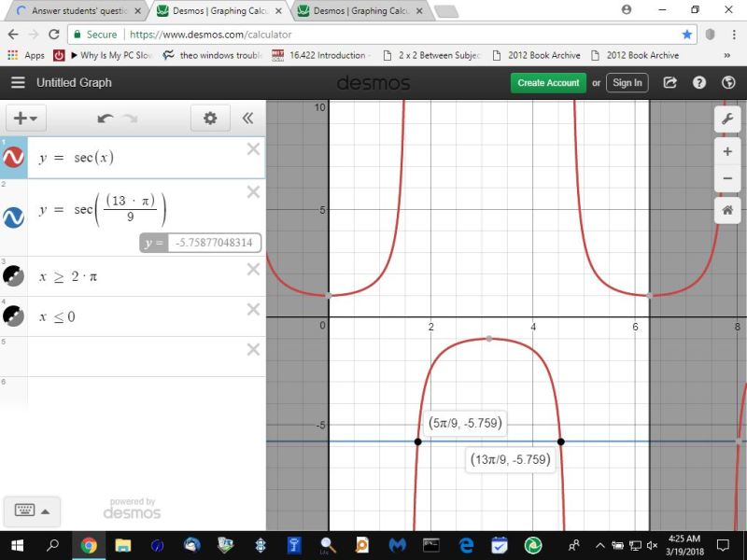
Task: Bookmark this page with the star
Action: pyautogui.click(x=686, y=35)
